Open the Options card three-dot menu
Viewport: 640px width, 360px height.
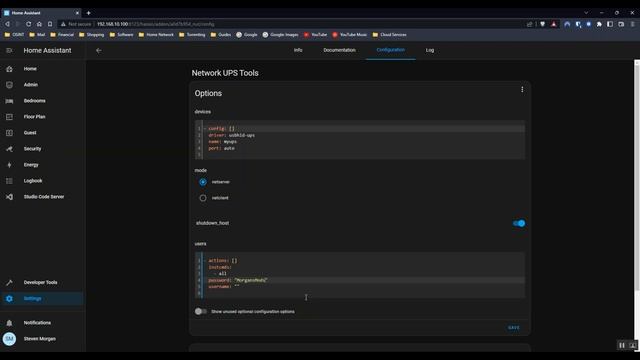coord(522,89)
